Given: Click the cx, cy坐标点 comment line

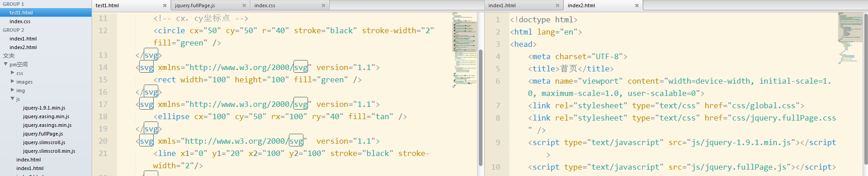Looking at the screenshot, I should click(x=201, y=18).
